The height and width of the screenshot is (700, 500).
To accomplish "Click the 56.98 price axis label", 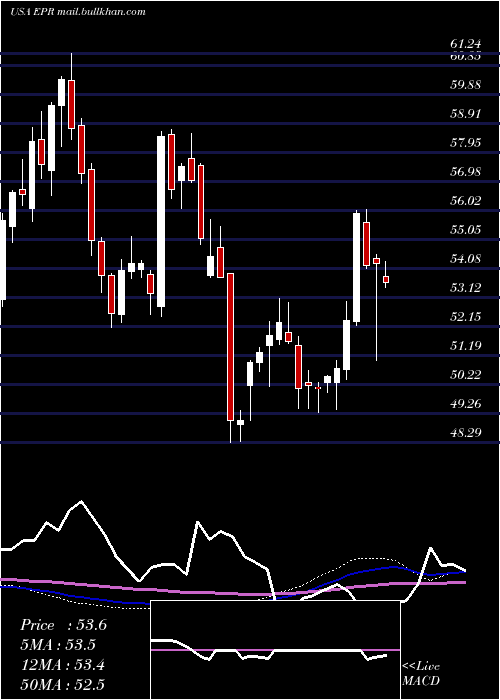I will coord(466,171).
